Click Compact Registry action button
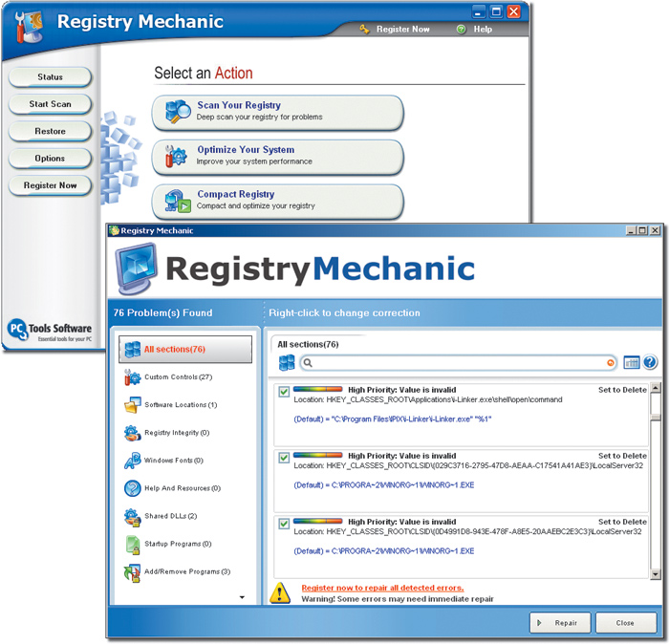This screenshot has height=644, width=669. pos(278,202)
